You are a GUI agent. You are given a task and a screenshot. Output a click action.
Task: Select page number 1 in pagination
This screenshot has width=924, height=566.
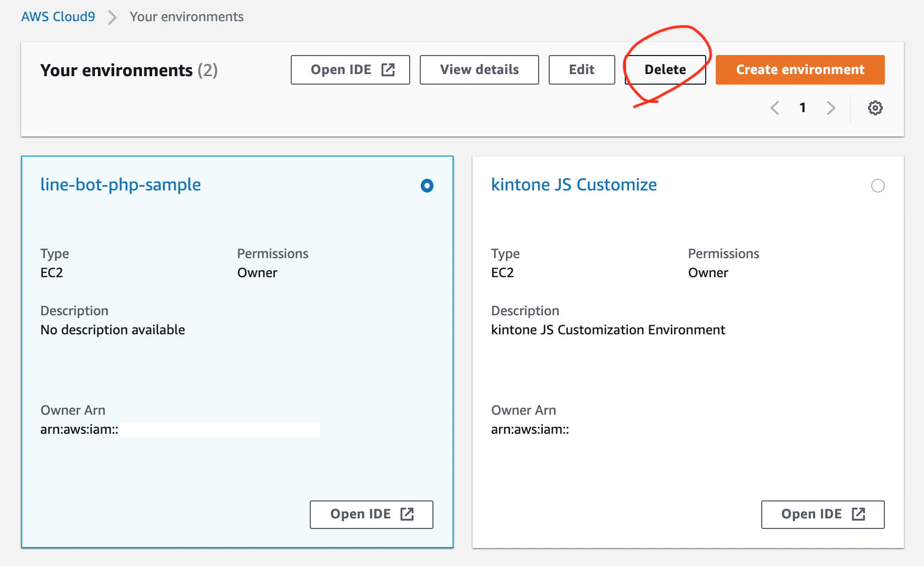(x=802, y=108)
